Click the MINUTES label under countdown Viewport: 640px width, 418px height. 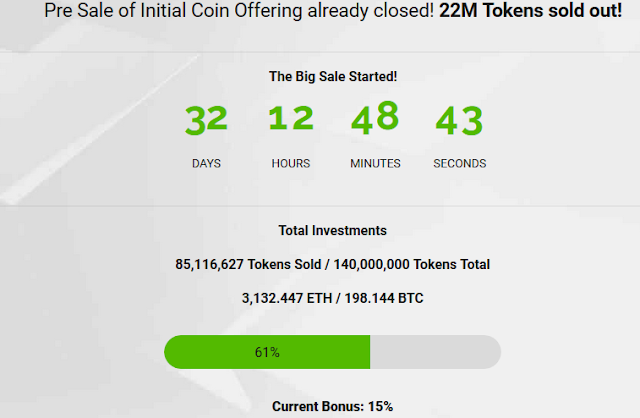click(375, 164)
